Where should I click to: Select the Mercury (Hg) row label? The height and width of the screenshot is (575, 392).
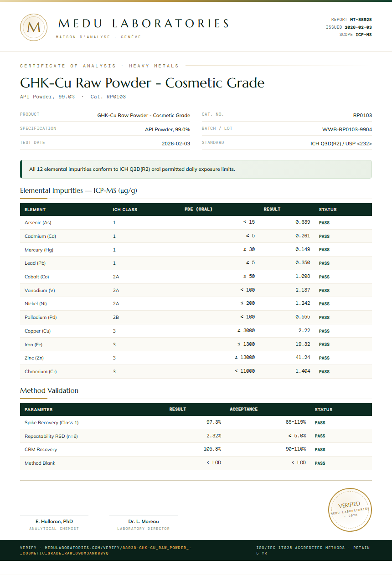tap(39, 250)
